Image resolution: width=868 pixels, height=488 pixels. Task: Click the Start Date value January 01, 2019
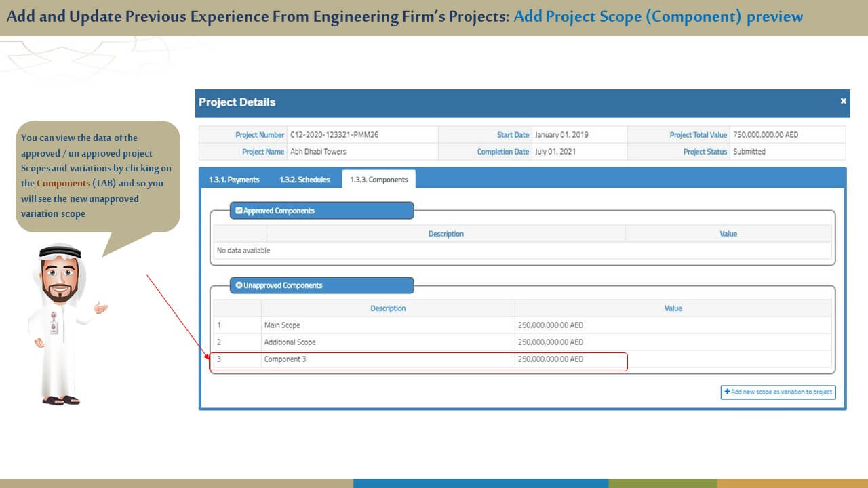(x=561, y=135)
